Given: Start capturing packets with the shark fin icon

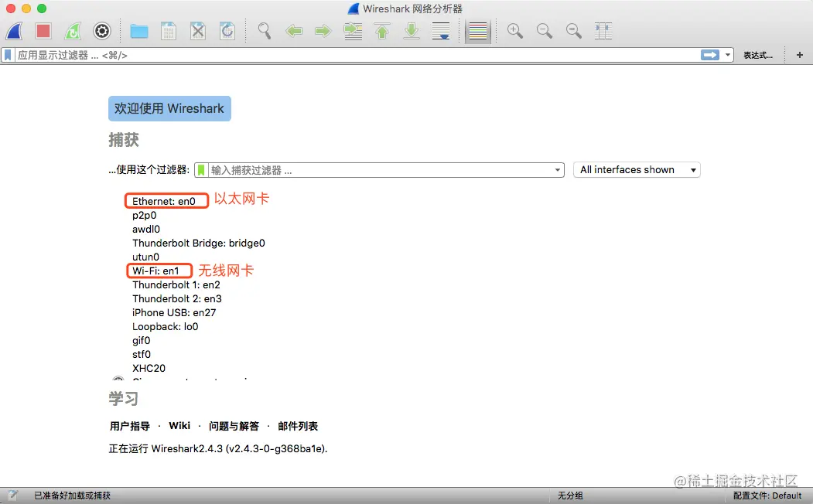Looking at the screenshot, I should [15, 31].
